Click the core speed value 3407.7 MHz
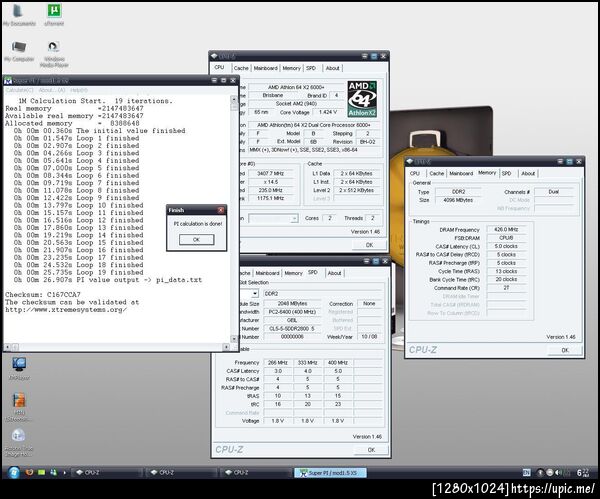This screenshot has height=499, width=600. pyautogui.click(x=271, y=173)
